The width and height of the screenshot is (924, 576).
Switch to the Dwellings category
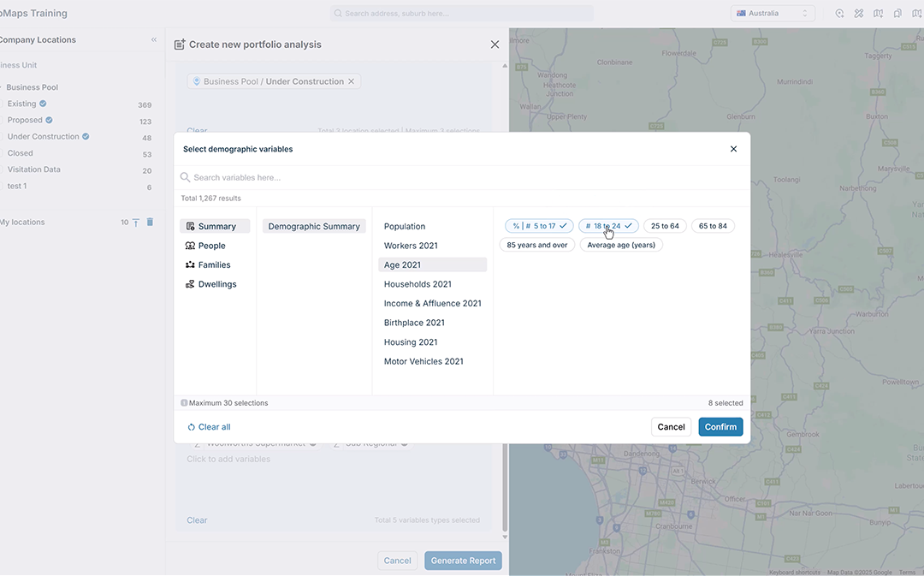216,284
